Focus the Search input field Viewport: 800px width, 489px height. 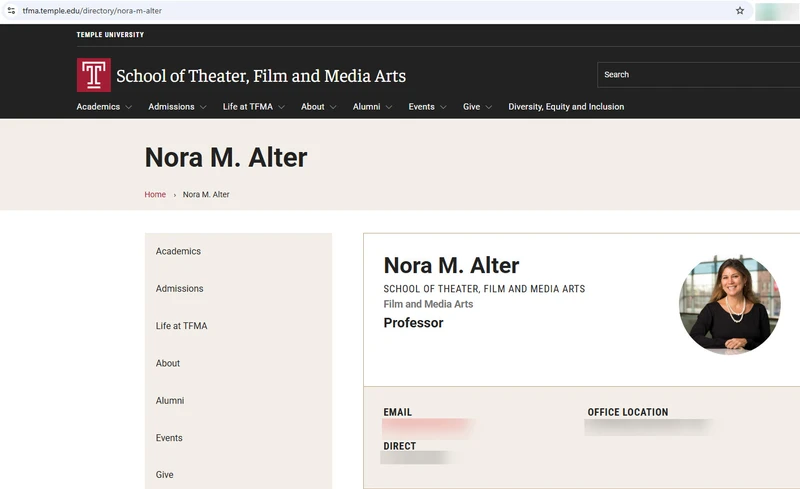698,75
